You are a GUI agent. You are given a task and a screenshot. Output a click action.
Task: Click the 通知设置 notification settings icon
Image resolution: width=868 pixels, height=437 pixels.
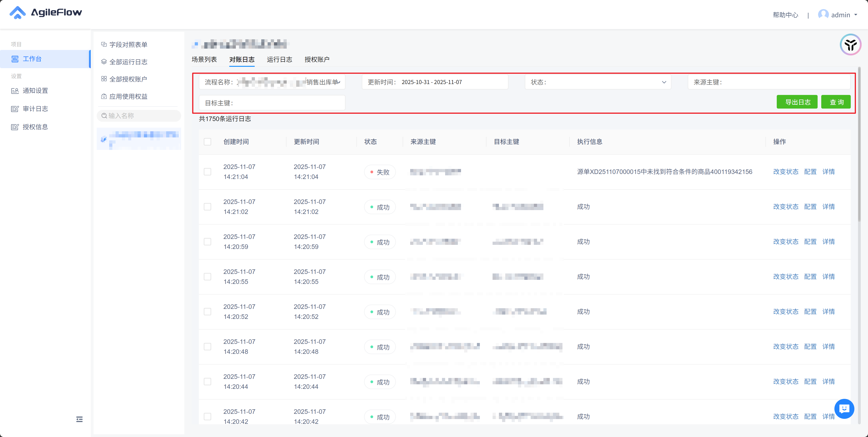pos(15,91)
